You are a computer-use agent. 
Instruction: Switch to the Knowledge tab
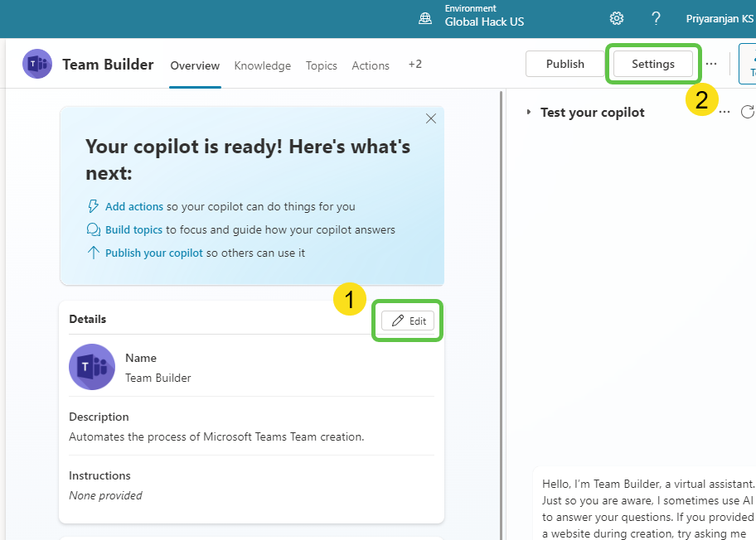tap(262, 65)
